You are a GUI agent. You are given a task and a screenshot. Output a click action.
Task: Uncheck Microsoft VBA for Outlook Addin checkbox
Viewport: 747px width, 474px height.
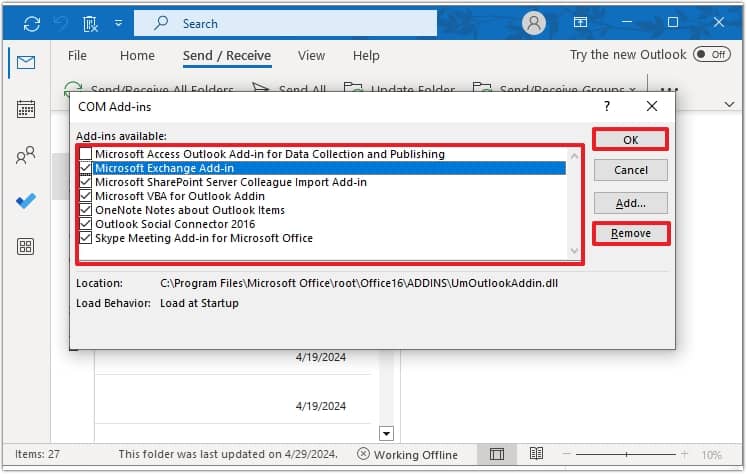pyautogui.click(x=85, y=196)
